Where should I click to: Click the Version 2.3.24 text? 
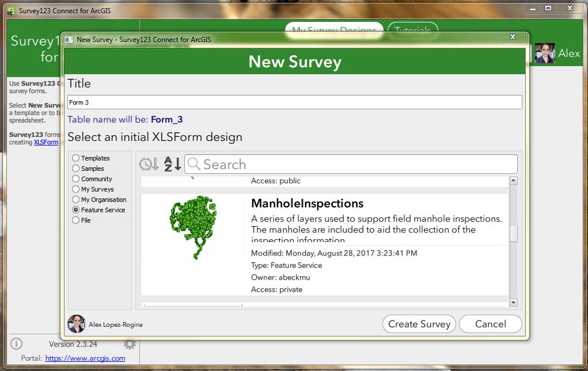click(x=73, y=344)
